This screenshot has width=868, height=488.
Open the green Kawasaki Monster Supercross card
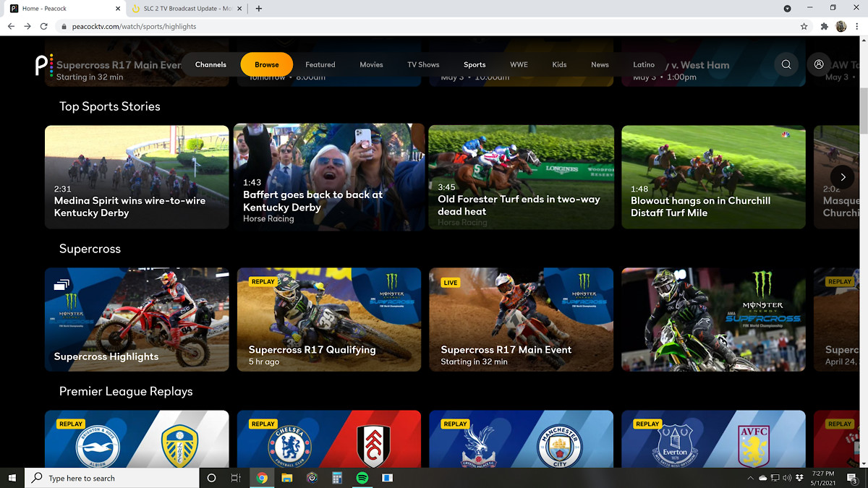coord(713,320)
